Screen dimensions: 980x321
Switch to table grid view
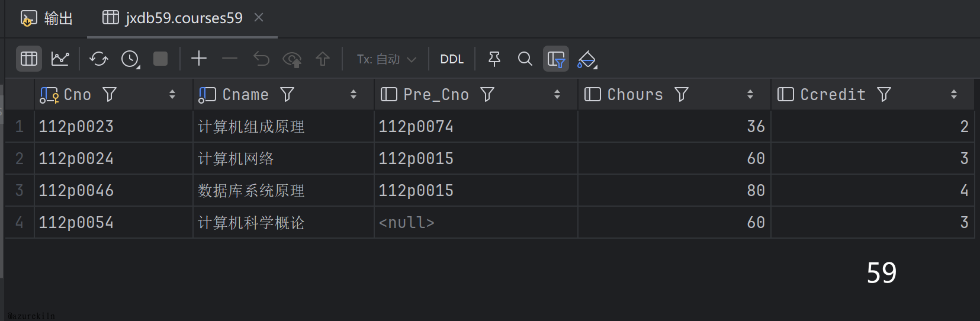28,59
